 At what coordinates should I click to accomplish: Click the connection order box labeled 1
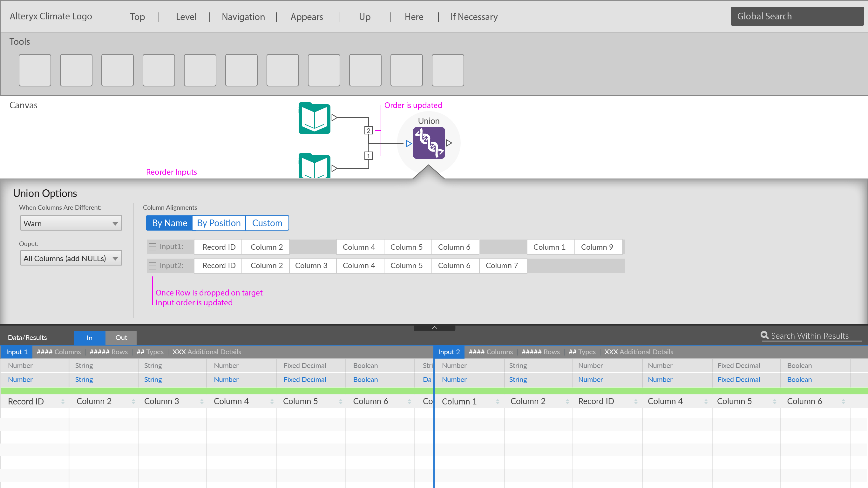coord(368,156)
